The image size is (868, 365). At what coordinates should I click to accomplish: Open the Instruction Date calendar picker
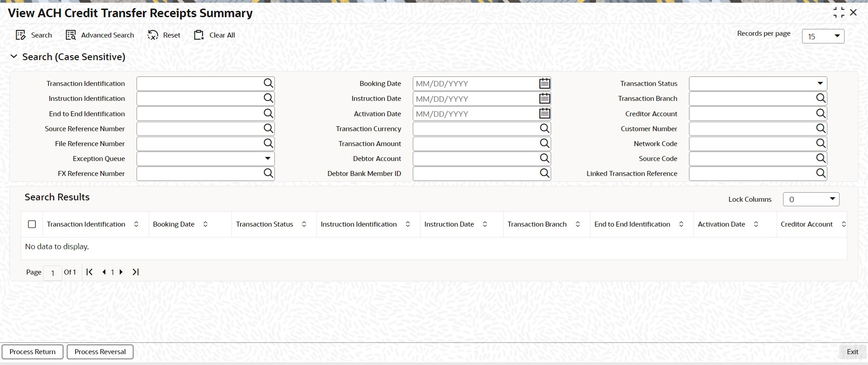tap(545, 98)
